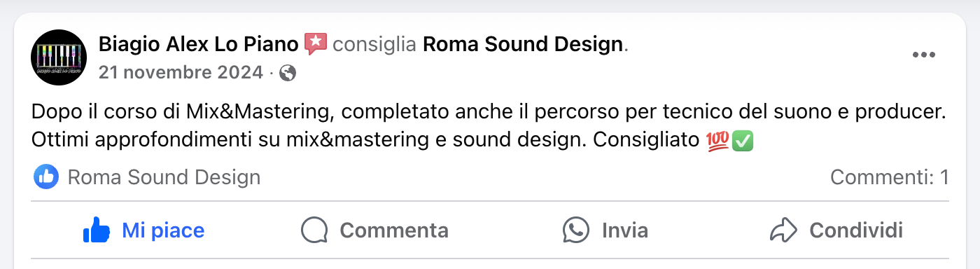The width and height of the screenshot is (980, 269).
Task: Click the 100 points emoji
Action: coord(719,141)
